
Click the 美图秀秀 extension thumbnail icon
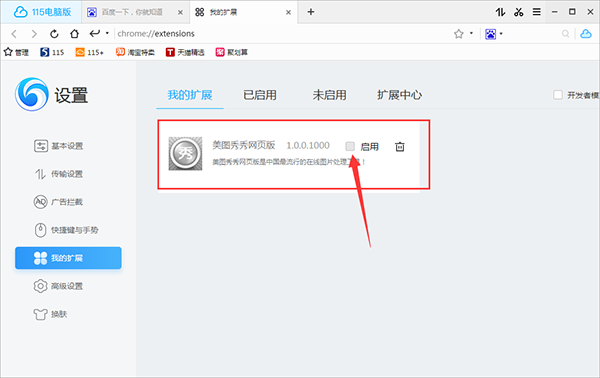pyautogui.click(x=186, y=154)
